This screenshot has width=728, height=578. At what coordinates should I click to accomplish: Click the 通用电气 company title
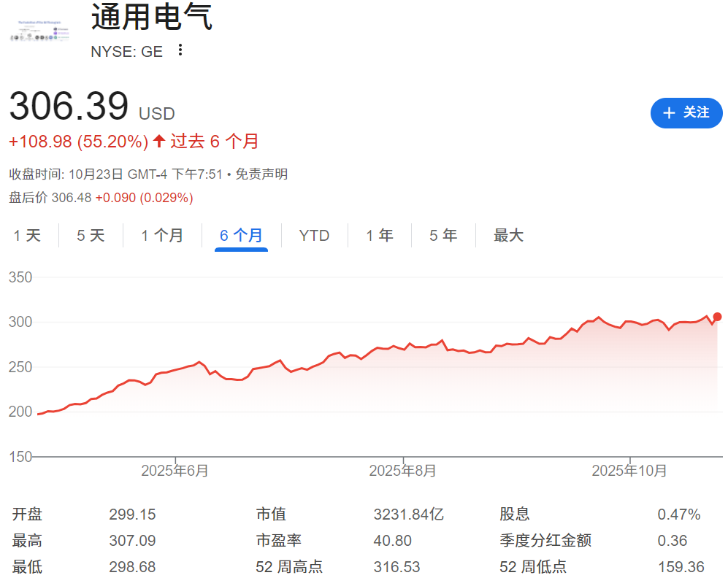pos(152,18)
